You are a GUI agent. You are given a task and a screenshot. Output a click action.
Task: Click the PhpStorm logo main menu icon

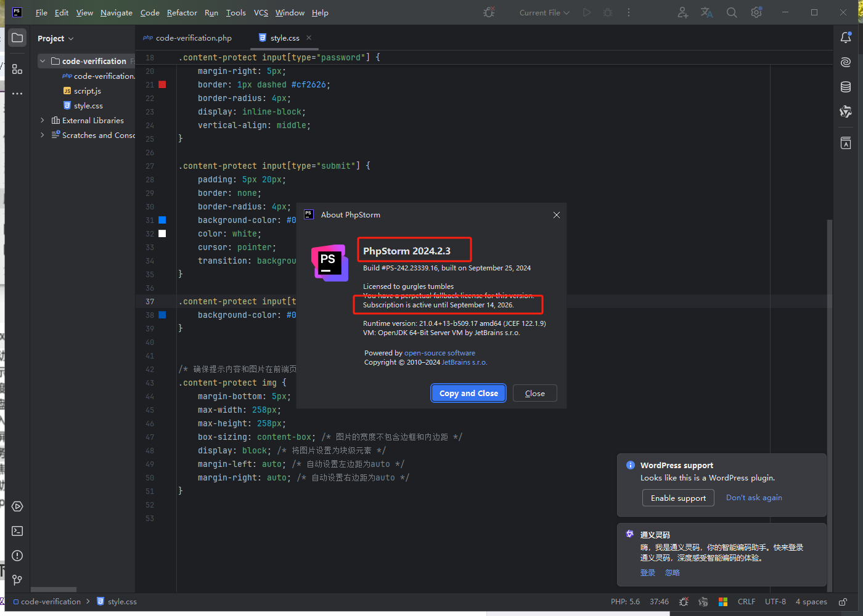[17, 12]
